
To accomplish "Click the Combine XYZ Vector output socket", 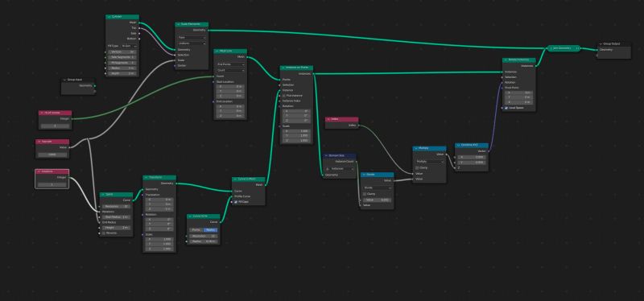I will pos(489,151).
